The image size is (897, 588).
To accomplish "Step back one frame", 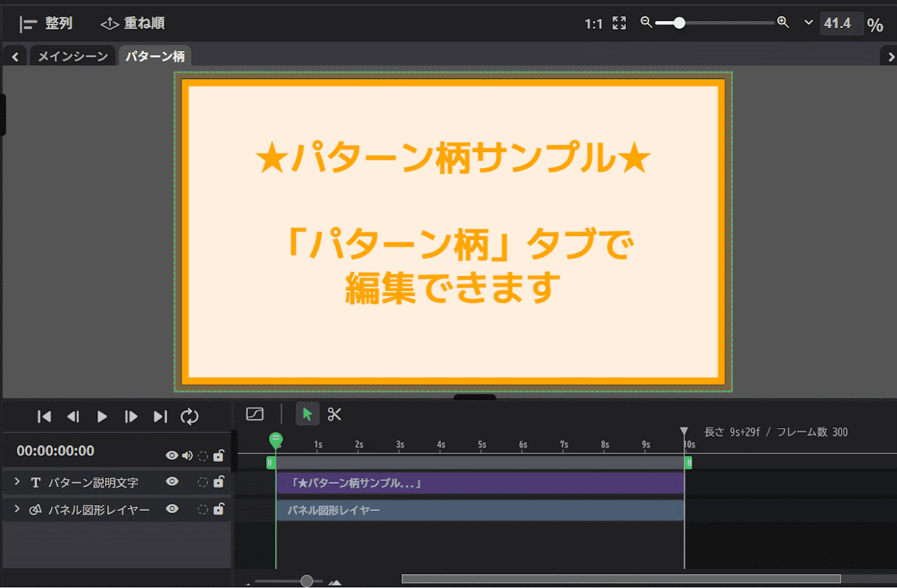I will [73, 416].
